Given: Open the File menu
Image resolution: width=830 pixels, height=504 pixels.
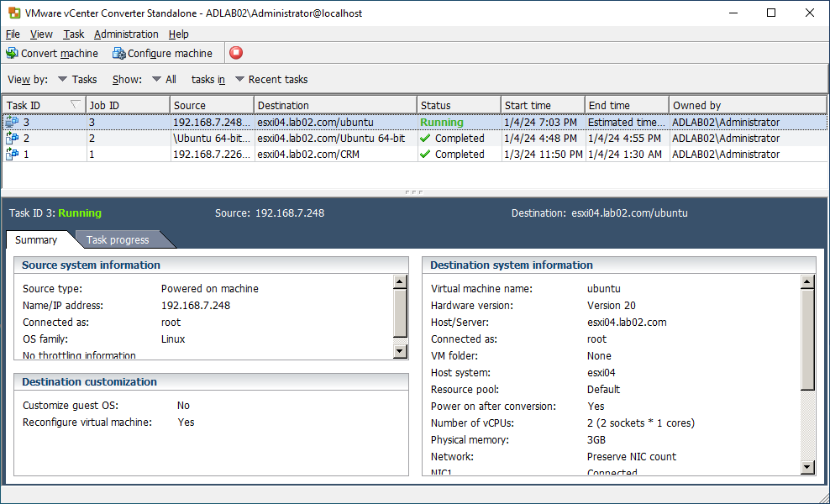Looking at the screenshot, I should [x=13, y=34].
